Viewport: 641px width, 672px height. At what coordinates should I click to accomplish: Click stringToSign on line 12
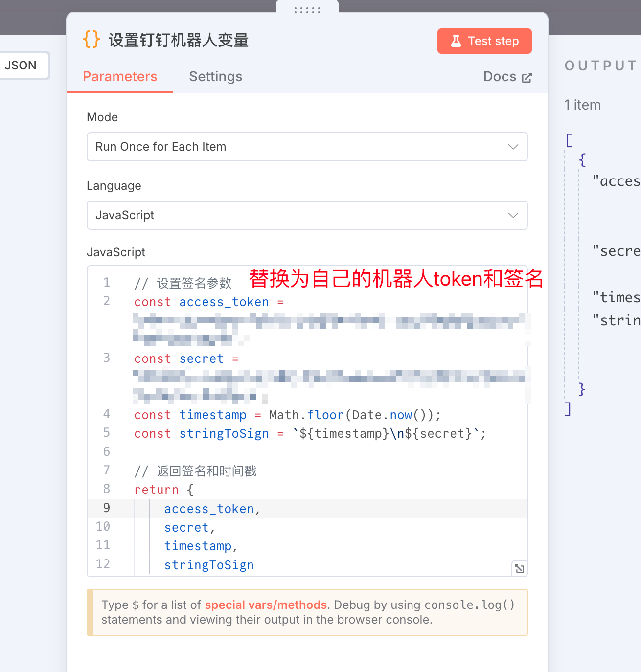tap(209, 565)
